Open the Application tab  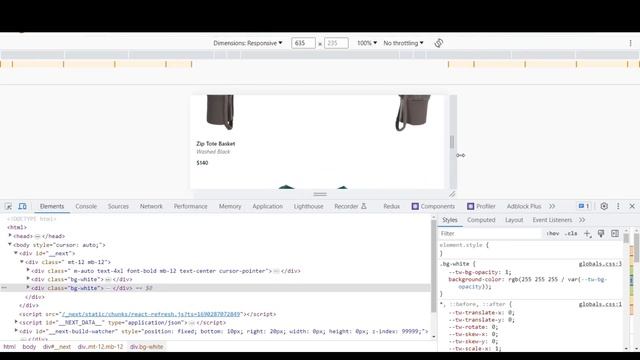pyautogui.click(x=267, y=207)
